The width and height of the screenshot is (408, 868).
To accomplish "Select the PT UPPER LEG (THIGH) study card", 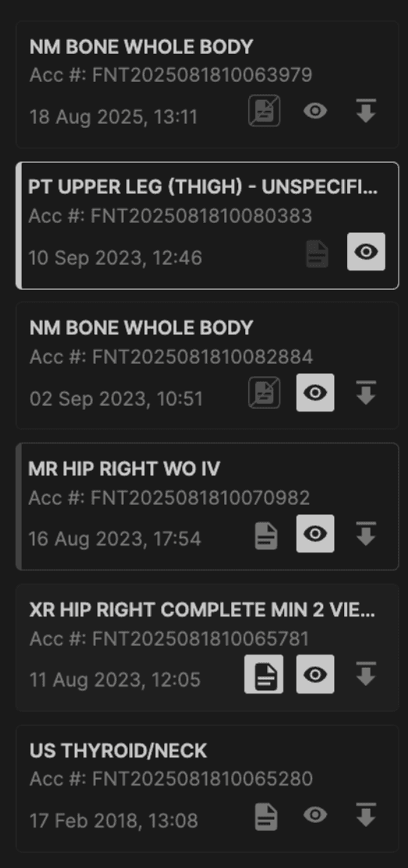I will (x=207, y=225).
